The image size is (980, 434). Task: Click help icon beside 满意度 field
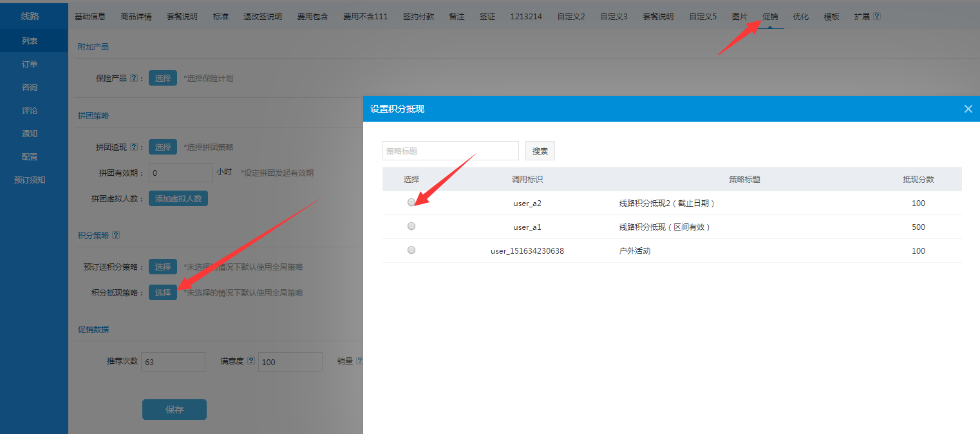point(251,361)
